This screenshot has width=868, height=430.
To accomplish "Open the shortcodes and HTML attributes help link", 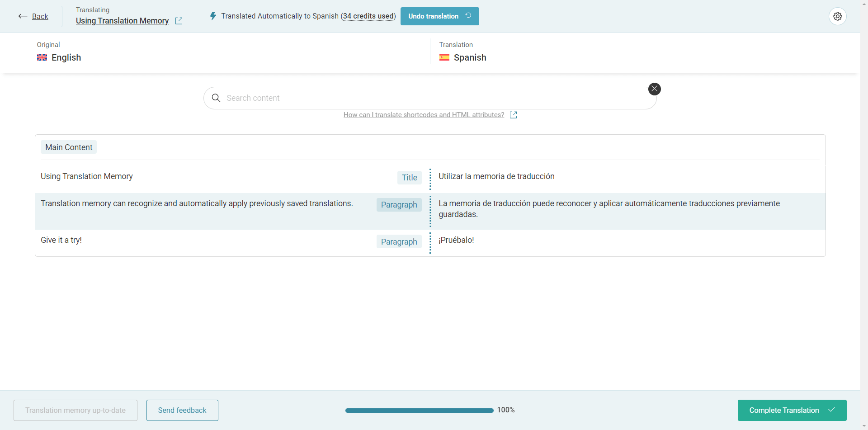I will click(x=424, y=115).
